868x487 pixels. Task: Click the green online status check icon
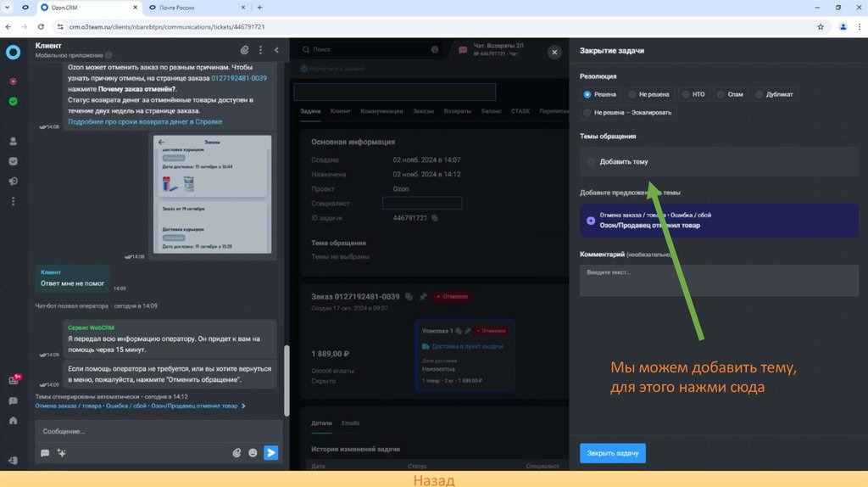(x=14, y=102)
